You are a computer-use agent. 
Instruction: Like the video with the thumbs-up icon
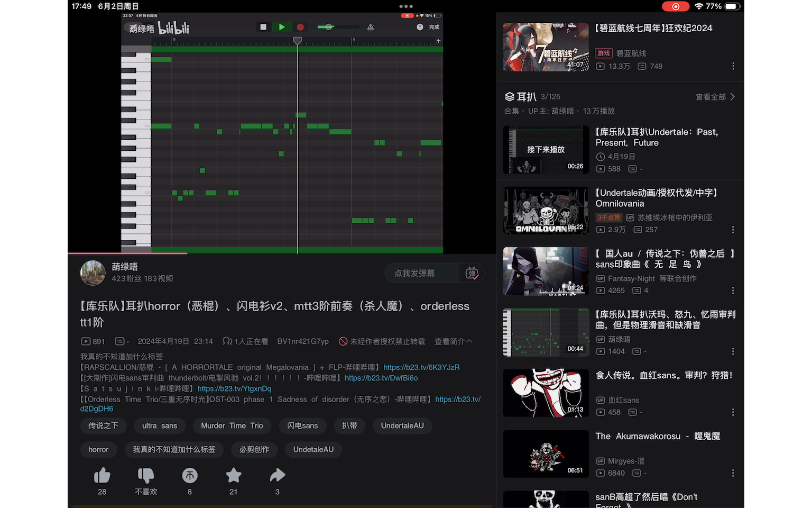102,476
